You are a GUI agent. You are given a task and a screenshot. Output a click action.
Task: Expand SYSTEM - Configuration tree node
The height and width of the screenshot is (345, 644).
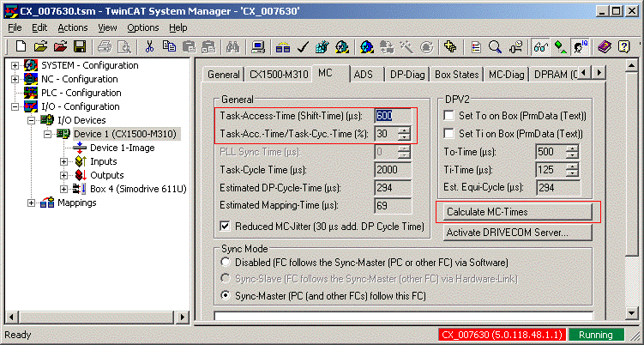point(15,65)
